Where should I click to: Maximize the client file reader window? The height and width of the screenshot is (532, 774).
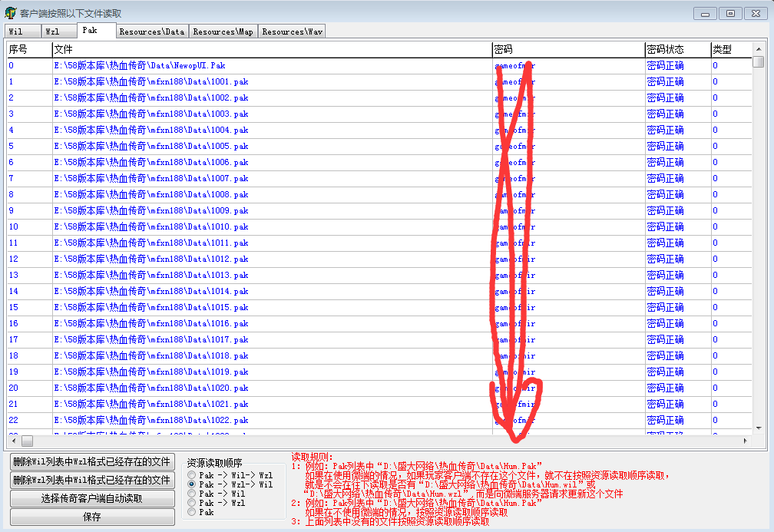tap(730, 13)
